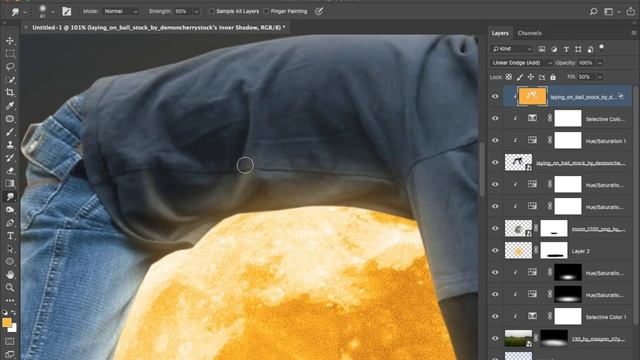Open the smudge Mode dropdown
640x360 pixels.
click(120, 11)
